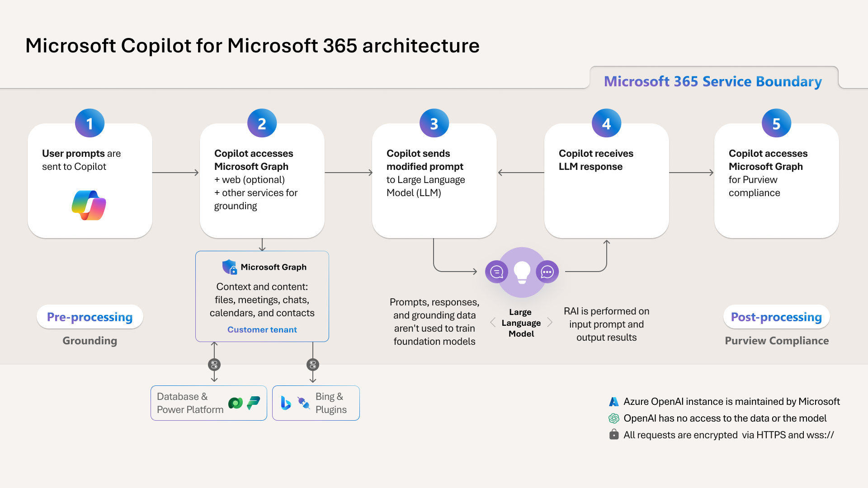This screenshot has height=488, width=868.
Task: Click the Grounding label under Pre-processing
Action: click(x=90, y=341)
